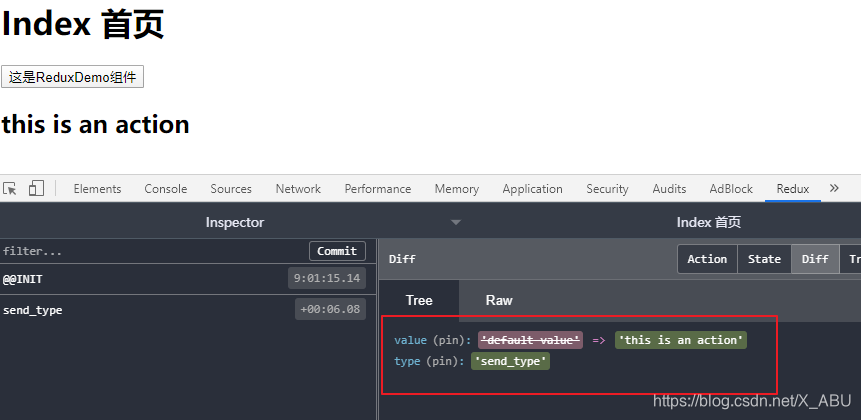Toggle the device toolbar icon
The width and height of the screenshot is (861, 420).
36,188
